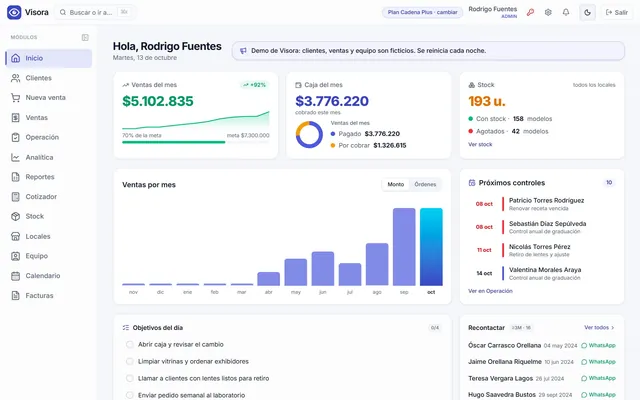Open Nicolás Torres Pérez control entry
Screen dimensions: 640x400
coord(542,250)
